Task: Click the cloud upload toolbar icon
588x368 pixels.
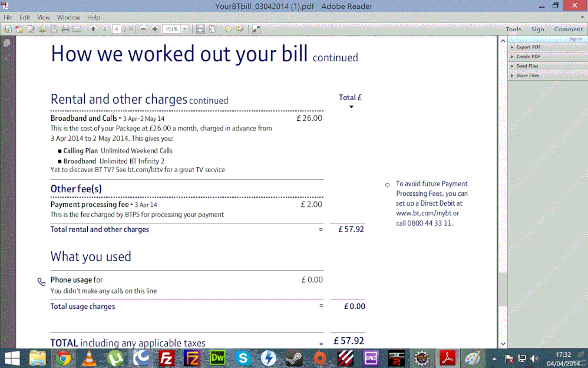Action: coord(42,29)
